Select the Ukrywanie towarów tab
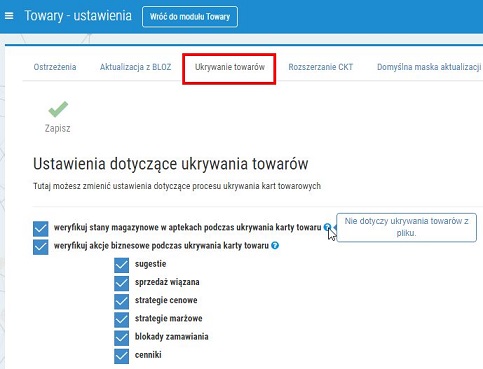 tap(230, 67)
